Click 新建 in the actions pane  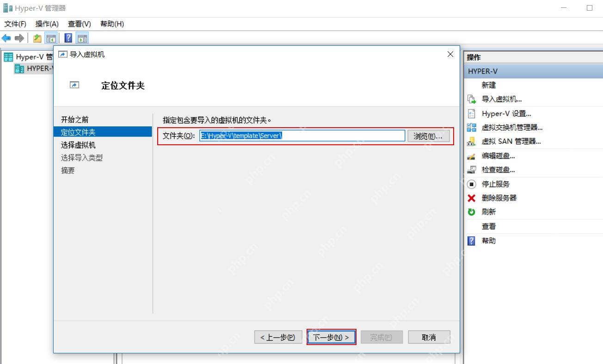[x=489, y=85]
